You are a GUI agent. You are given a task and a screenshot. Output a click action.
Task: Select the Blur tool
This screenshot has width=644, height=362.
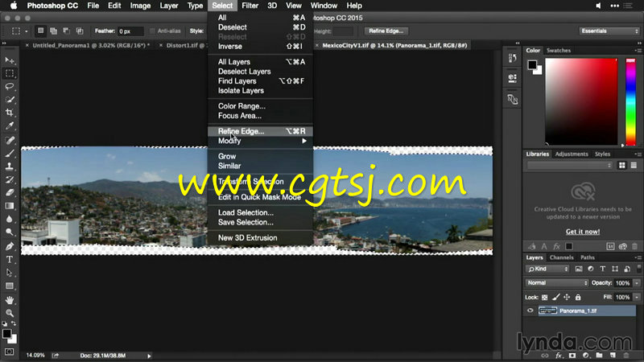[x=10, y=219]
